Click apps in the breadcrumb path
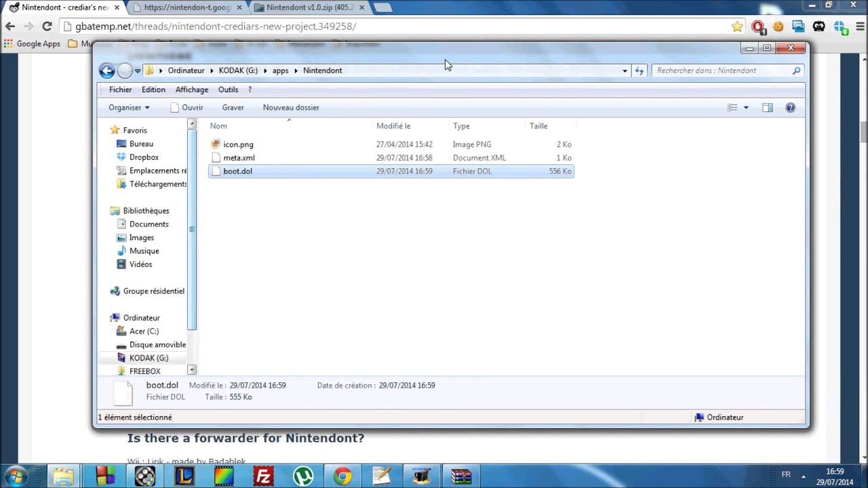 click(x=280, y=70)
